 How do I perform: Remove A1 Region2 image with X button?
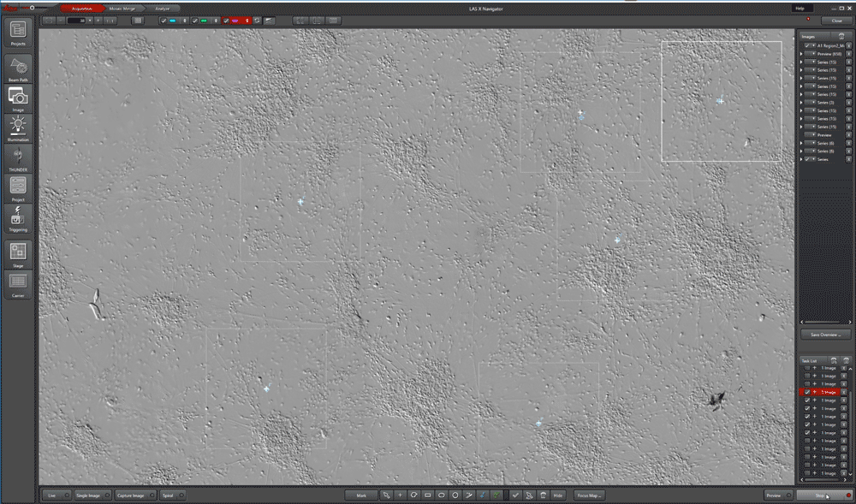(x=848, y=46)
